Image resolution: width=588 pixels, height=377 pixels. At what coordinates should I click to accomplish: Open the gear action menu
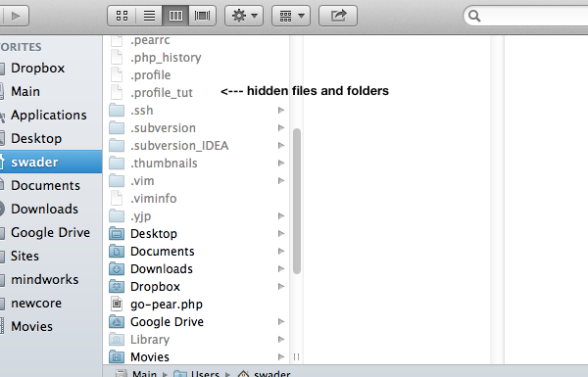click(x=244, y=16)
